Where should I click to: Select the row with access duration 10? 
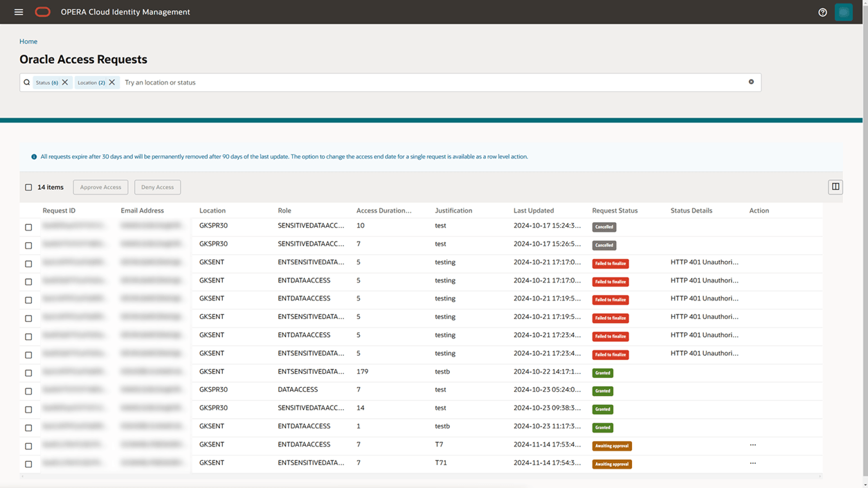28,227
